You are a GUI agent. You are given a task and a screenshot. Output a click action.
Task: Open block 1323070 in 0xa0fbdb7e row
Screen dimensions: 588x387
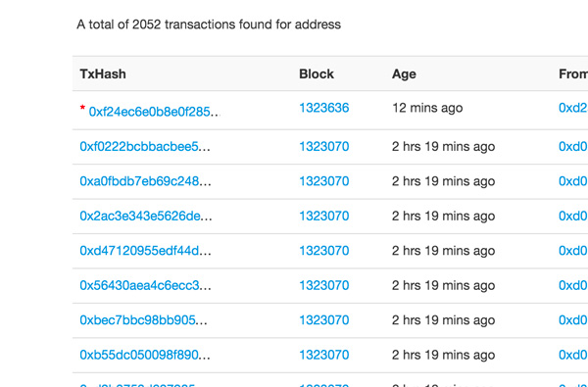pyautogui.click(x=324, y=181)
